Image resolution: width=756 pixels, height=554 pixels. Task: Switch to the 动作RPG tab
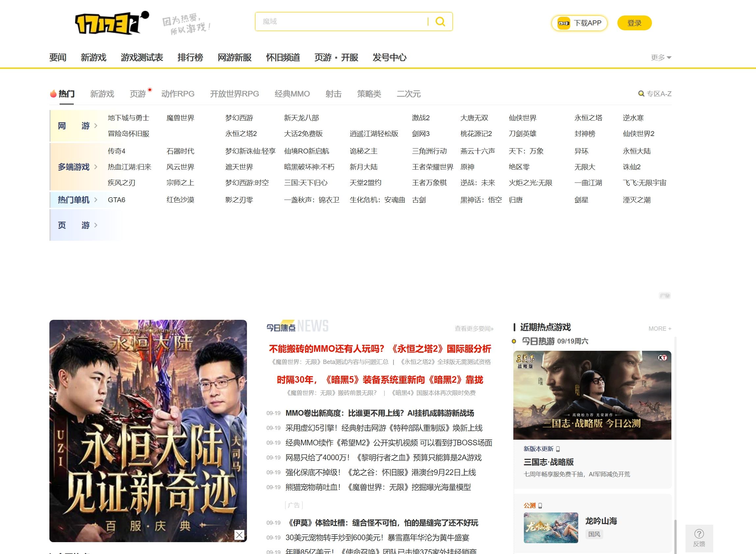(x=178, y=94)
